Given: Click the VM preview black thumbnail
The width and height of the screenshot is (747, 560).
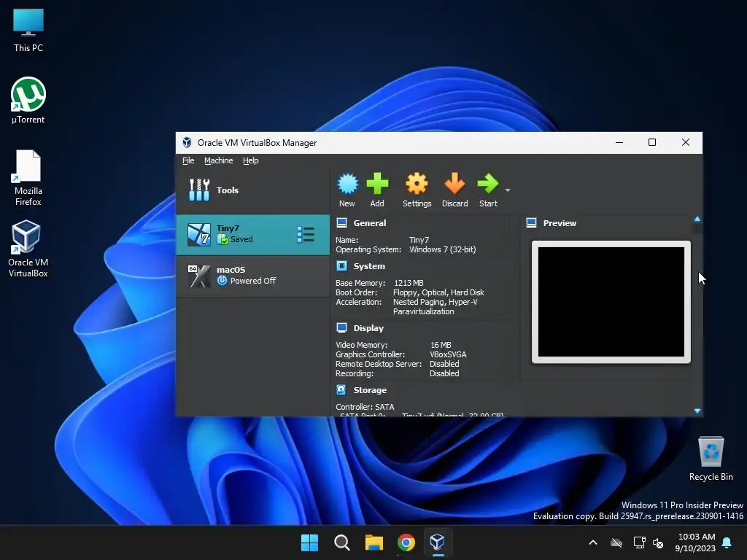Looking at the screenshot, I should [611, 302].
